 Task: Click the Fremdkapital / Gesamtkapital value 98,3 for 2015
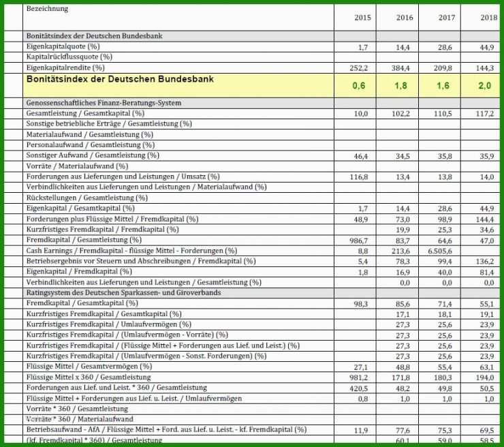[361, 304]
